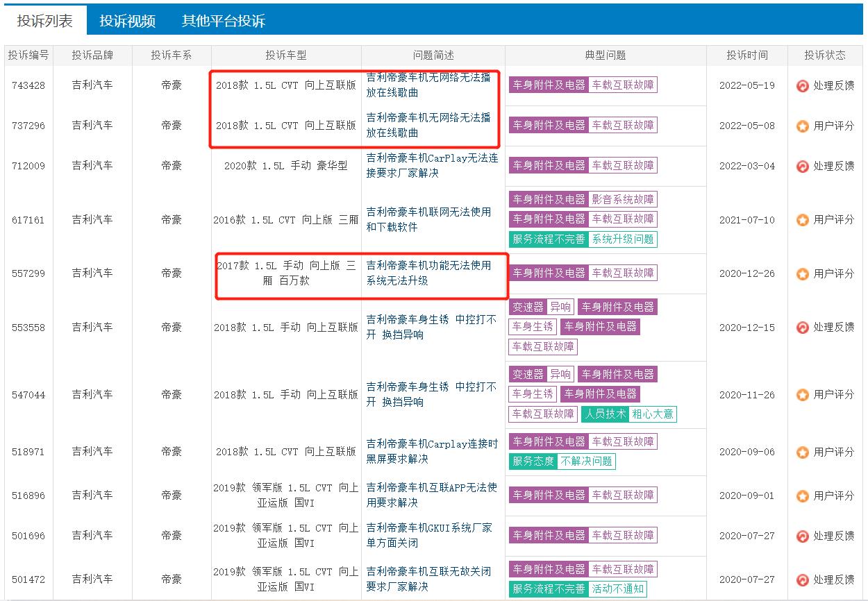Click the 粗心大意 tag

pyautogui.click(x=652, y=414)
